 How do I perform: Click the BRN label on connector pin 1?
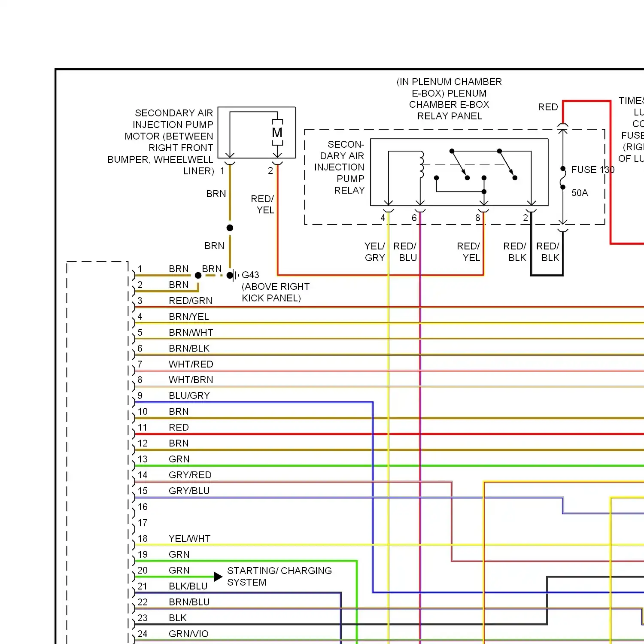click(179, 269)
